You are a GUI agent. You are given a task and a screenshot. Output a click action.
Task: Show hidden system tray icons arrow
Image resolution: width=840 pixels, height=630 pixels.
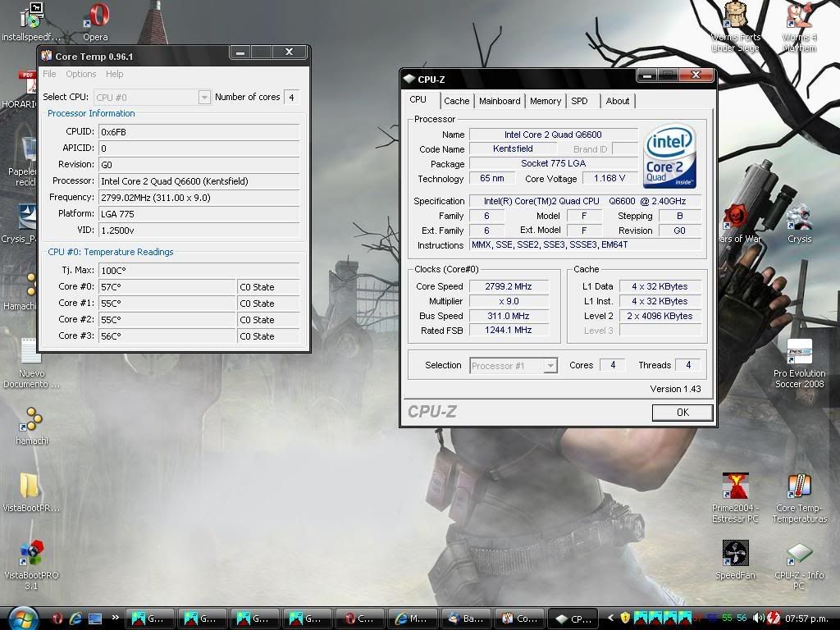610,619
